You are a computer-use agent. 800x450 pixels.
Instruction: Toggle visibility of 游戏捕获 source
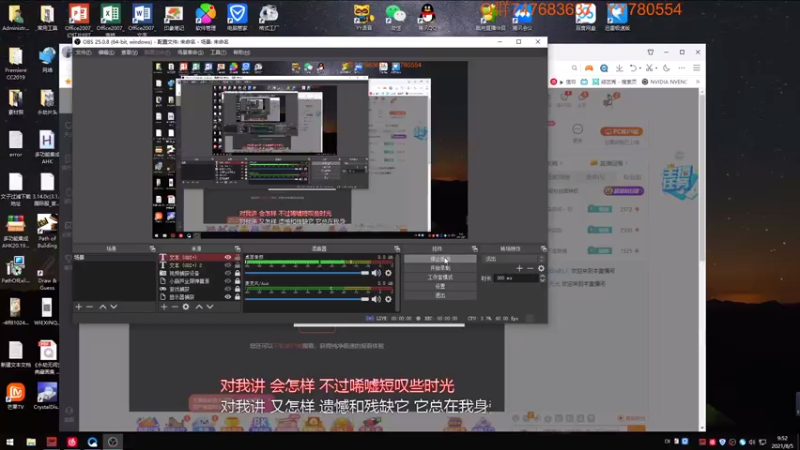pos(228,289)
